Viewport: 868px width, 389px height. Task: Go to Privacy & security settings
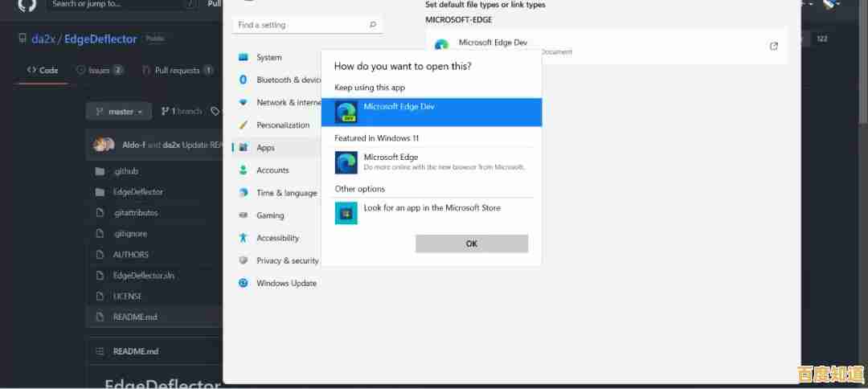point(287,260)
